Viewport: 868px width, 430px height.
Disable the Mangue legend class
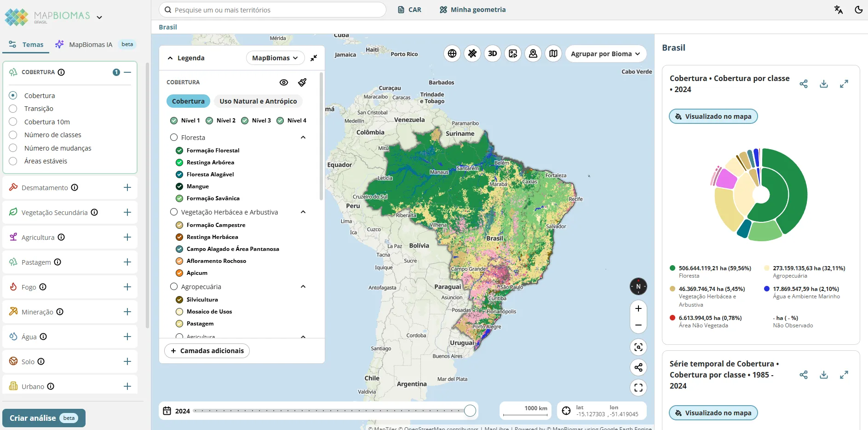click(x=179, y=186)
